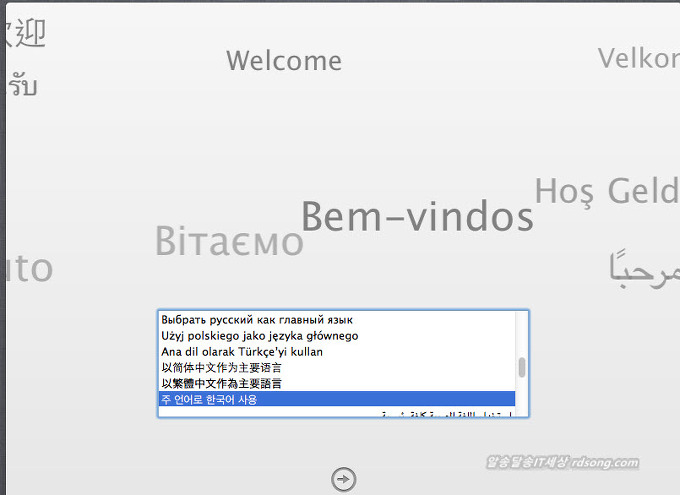Screen dimensions: 680x495
Task: Select the Turkish language entry
Action: (241, 352)
